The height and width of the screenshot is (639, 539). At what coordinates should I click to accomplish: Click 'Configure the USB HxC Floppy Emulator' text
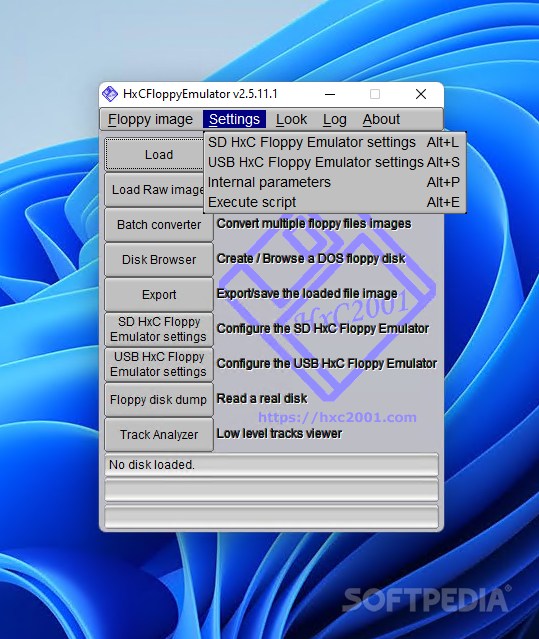[x=327, y=364]
